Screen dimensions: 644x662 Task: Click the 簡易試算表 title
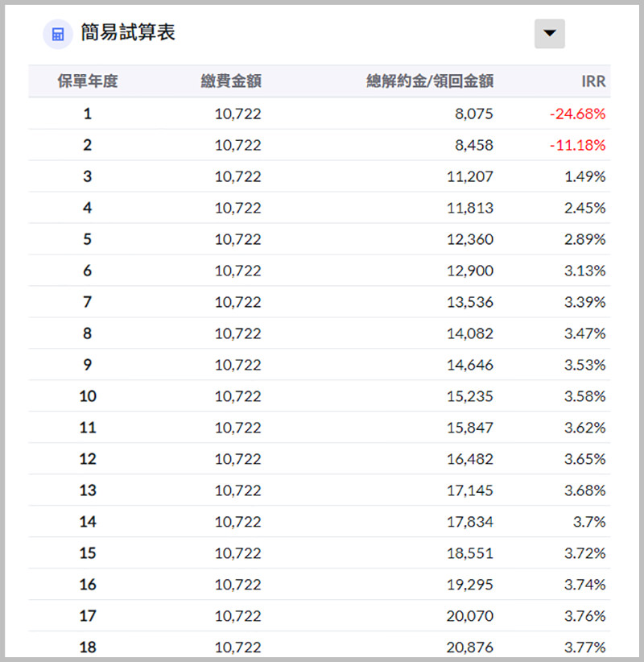click(x=128, y=32)
